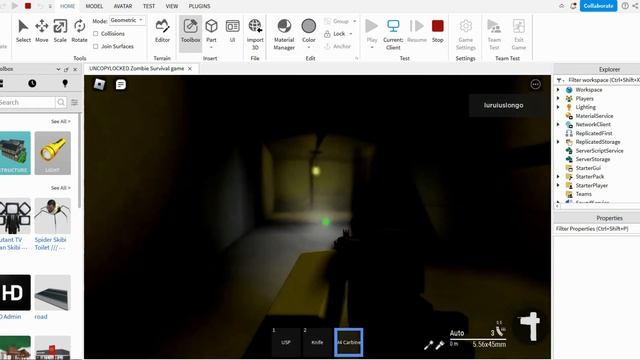Screen dimensions: 640x360
Task: Select MaterialService in Explorer
Action: [594, 116]
